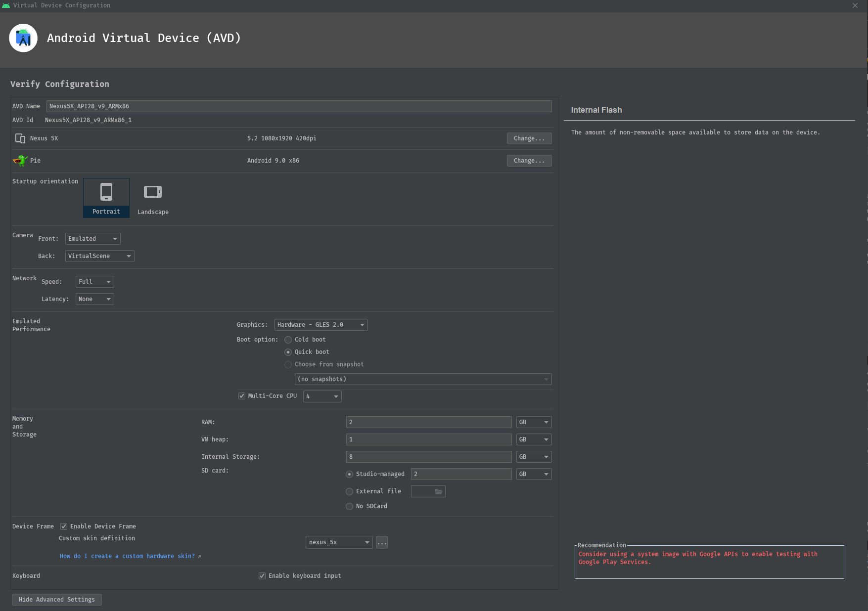Click the Internal Flash description text

(695, 132)
